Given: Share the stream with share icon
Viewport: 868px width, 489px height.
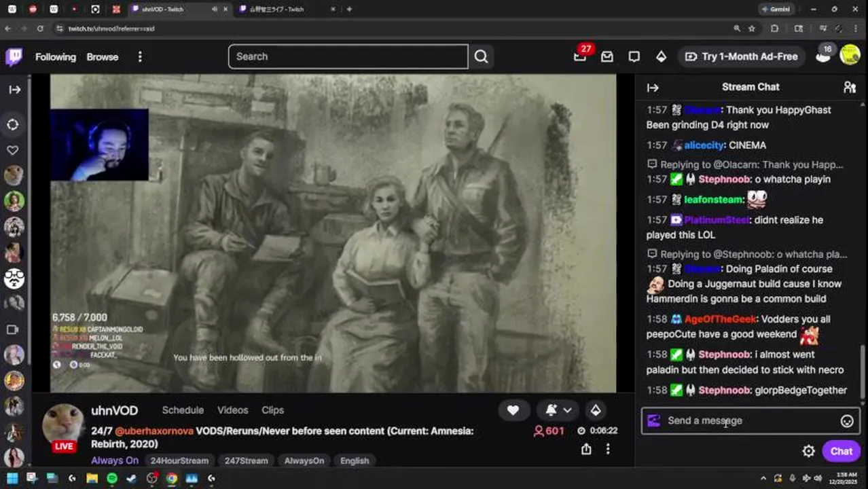Looking at the screenshot, I should coord(586,449).
